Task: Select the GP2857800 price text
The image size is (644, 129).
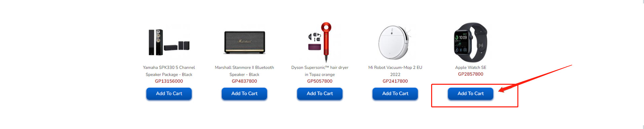Action: (471, 74)
